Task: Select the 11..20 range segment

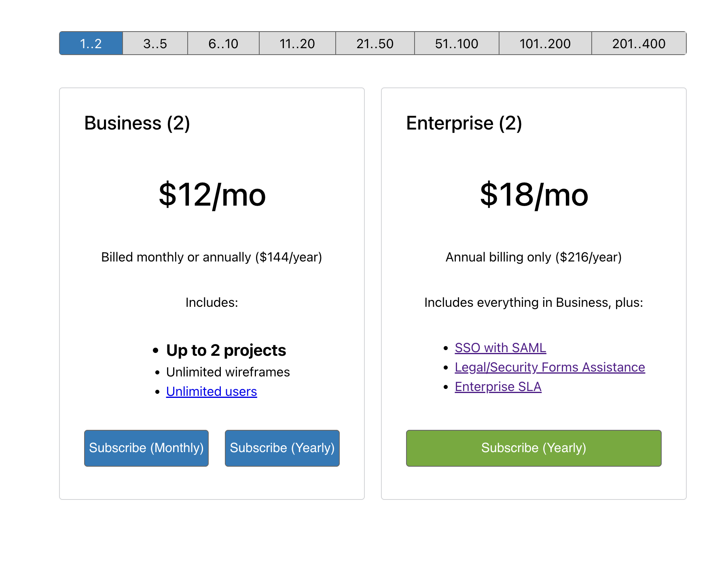Action: [x=297, y=43]
